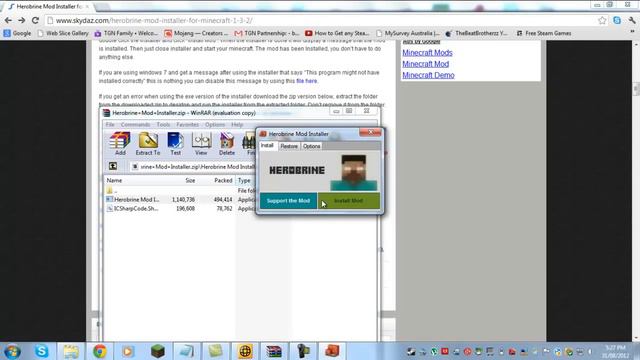
Task: Click the taskbar clock
Action: pyautogui.click(x=615, y=351)
